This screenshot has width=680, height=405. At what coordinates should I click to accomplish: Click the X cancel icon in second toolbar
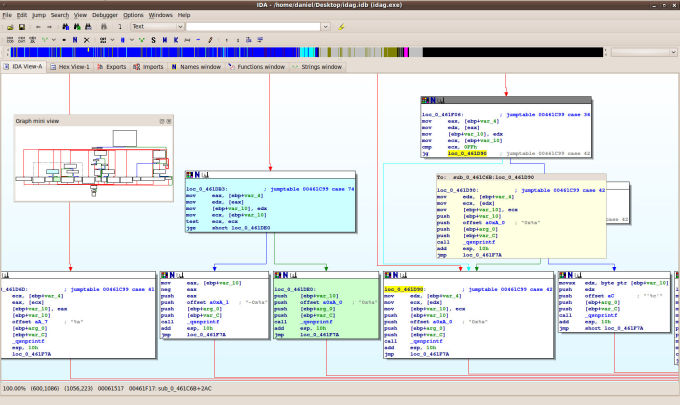(x=87, y=39)
